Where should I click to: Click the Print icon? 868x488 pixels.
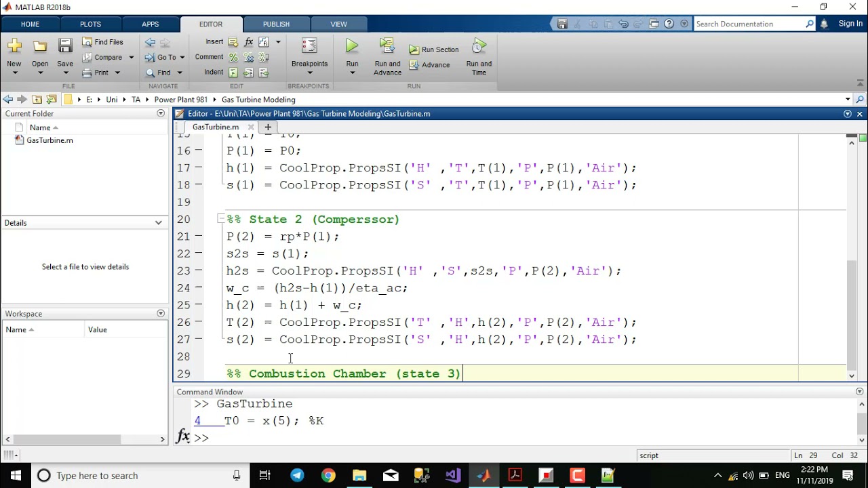[x=87, y=73]
